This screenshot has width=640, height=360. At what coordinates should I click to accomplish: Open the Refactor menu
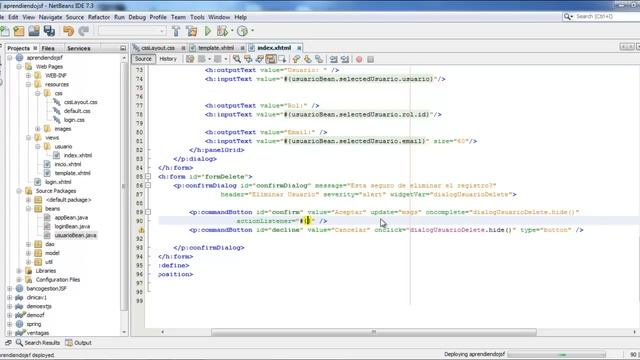[99, 17]
